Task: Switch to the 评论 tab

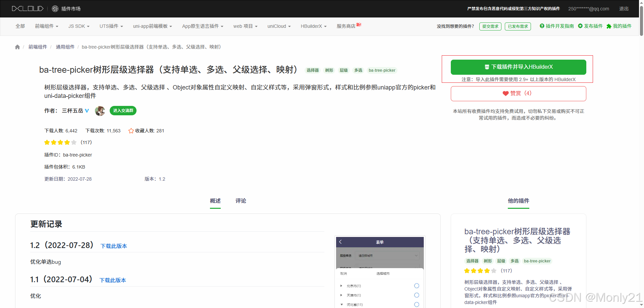Action: (x=241, y=201)
